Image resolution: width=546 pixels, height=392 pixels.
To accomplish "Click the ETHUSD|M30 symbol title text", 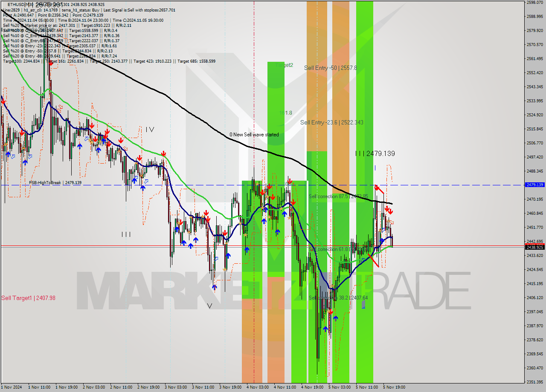I will pyautogui.click(x=21, y=4).
